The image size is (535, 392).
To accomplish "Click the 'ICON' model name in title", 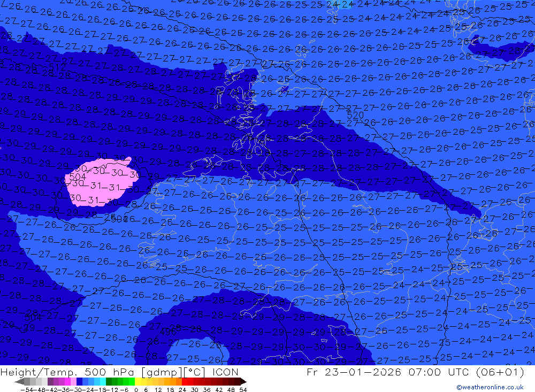I will [225, 372].
